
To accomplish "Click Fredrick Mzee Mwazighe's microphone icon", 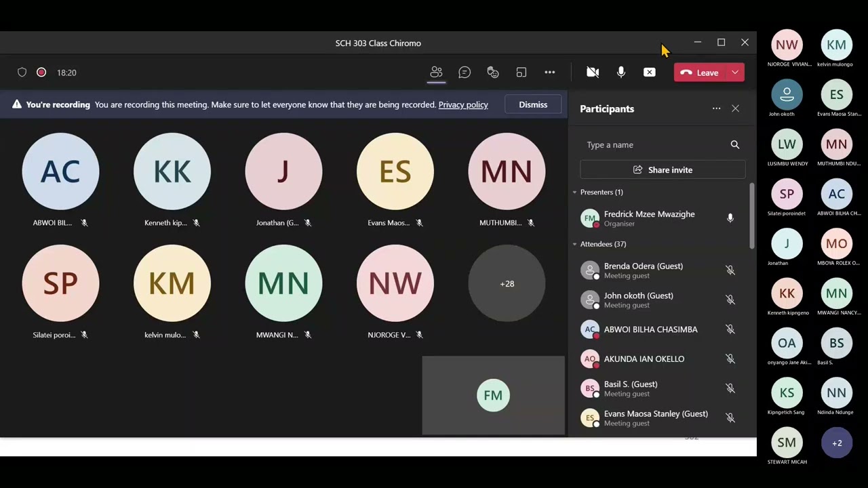I will [730, 218].
